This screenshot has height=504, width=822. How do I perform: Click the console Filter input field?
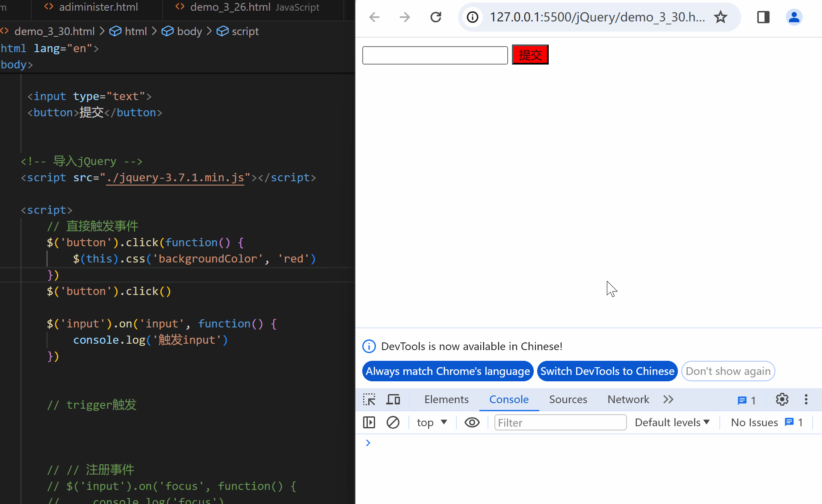point(560,422)
